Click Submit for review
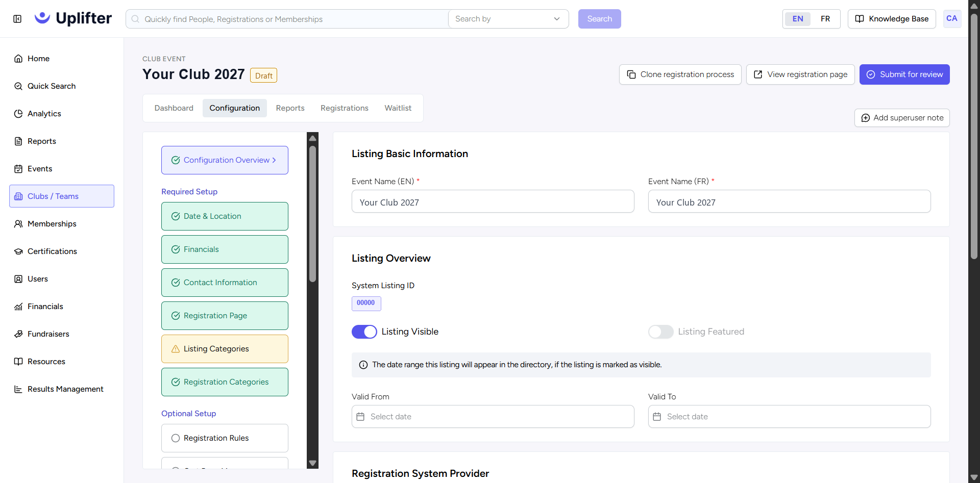The height and width of the screenshot is (483, 980). click(x=904, y=74)
